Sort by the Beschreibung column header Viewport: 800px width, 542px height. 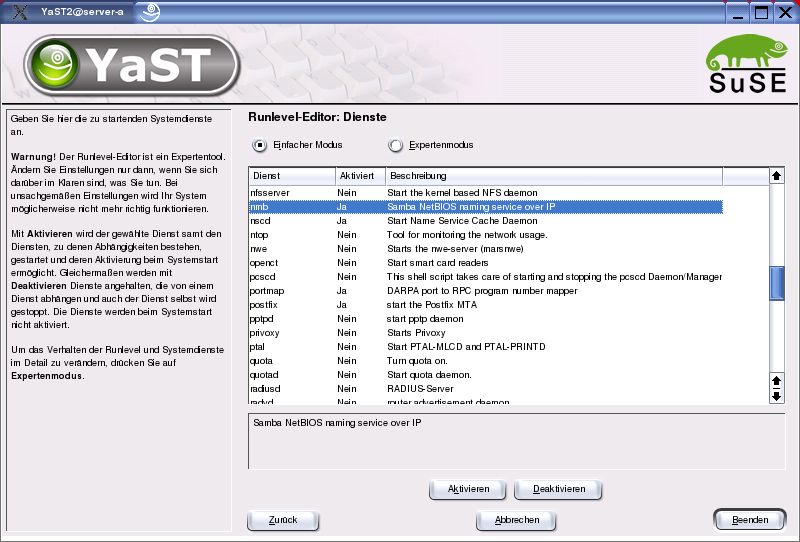tap(554, 176)
